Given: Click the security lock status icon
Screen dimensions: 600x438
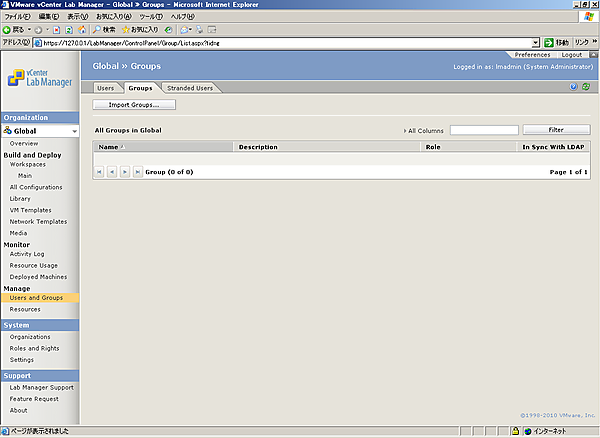Looking at the screenshot, I should [x=515, y=431].
